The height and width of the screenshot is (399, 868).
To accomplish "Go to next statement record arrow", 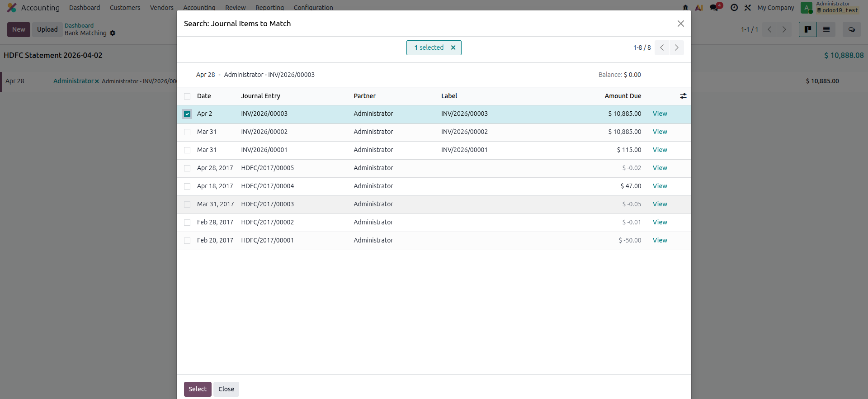I will point(784,29).
